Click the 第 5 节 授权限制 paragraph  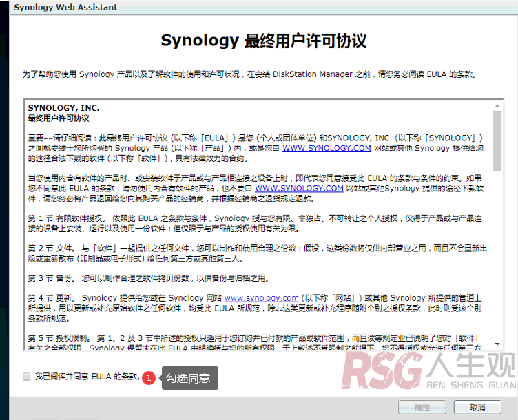click(255, 342)
